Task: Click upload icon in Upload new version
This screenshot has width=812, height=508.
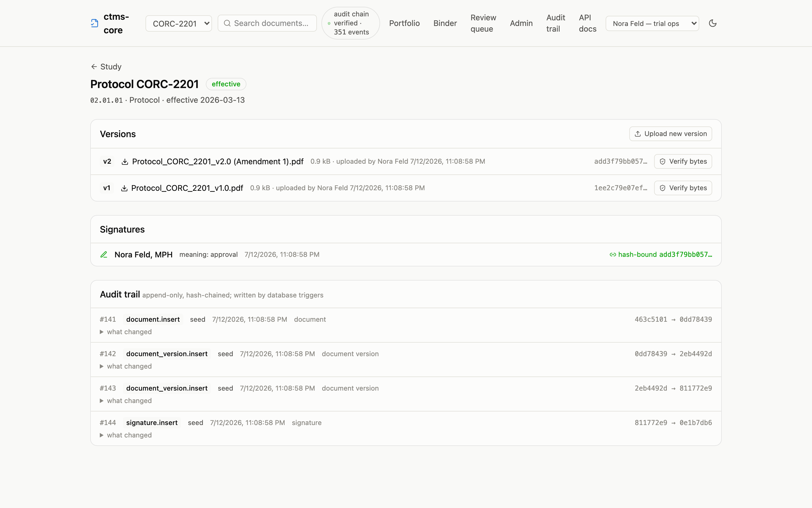Action: pyautogui.click(x=638, y=134)
